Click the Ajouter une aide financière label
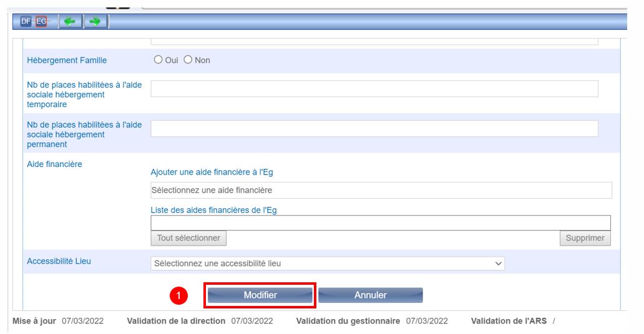 coord(212,172)
